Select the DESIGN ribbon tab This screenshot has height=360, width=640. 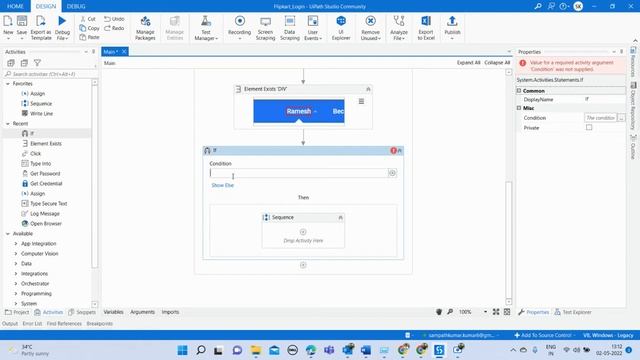[46, 6]
